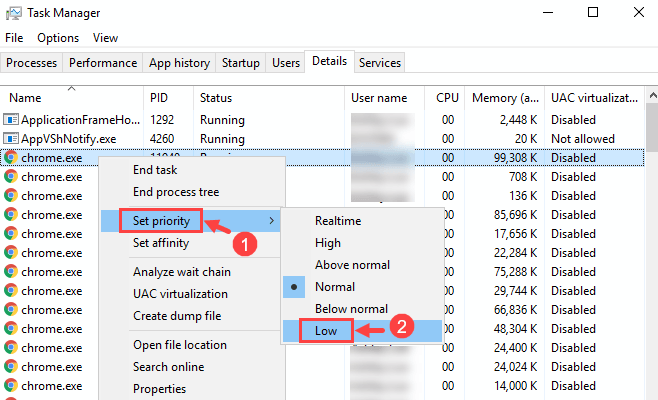Choose Open file location

point(193,345)
